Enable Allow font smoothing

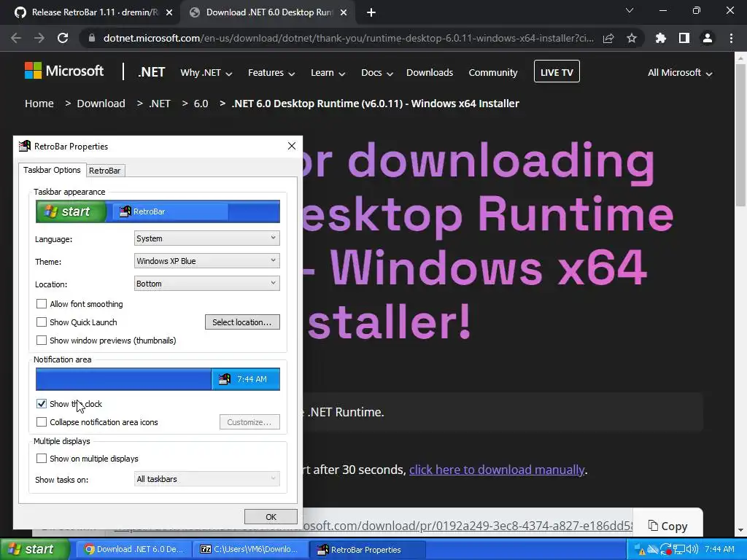[x=42, y=304]
